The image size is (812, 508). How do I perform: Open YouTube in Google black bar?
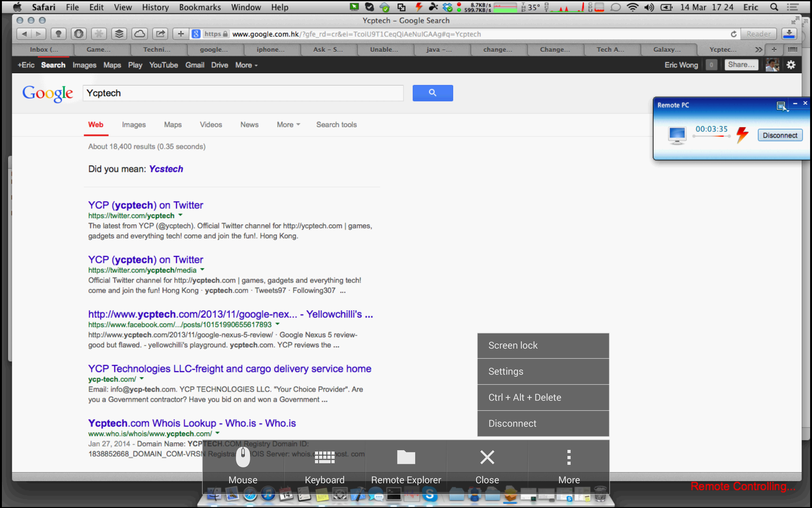164,65
